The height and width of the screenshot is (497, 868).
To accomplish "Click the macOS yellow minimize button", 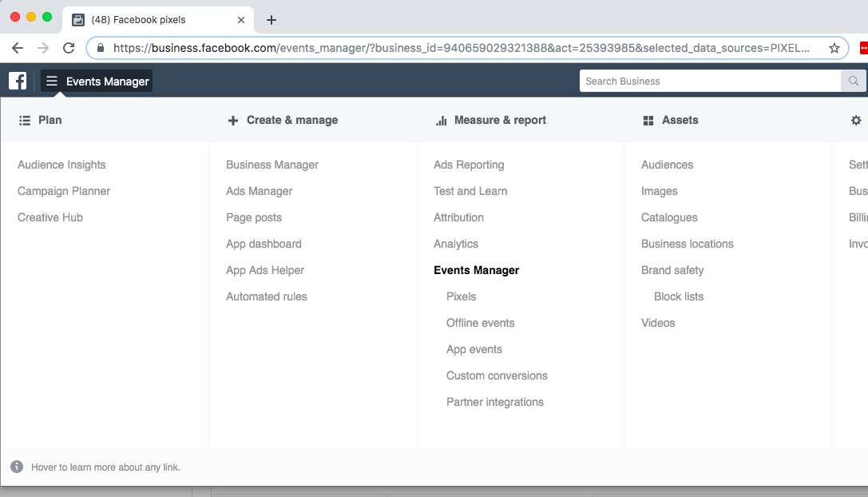I will tap(31, 17).
